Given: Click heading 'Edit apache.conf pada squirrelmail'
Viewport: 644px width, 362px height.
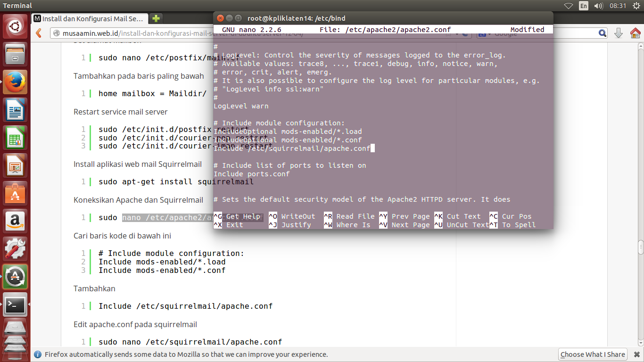Looking at the screenshot, I should [135, 324].
